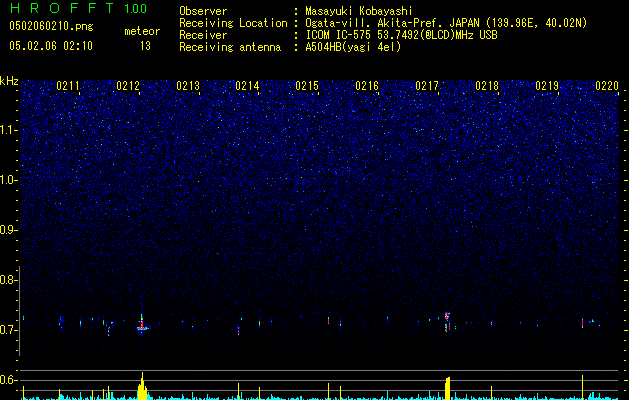Screen dimensions: 629x400
Task: Click the 1.0 kHz axis label
Action: click(7, 180)
